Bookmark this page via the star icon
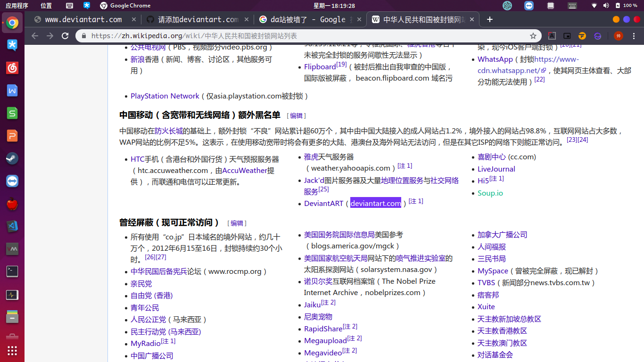644x362 pixels. click(x=533, y=35)
